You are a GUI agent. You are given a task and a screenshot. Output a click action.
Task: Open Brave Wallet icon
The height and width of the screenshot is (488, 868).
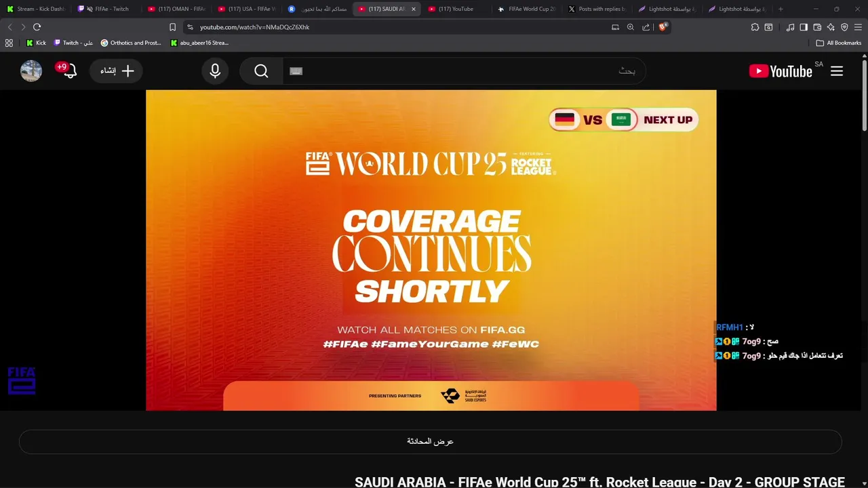tap(817, 27)
